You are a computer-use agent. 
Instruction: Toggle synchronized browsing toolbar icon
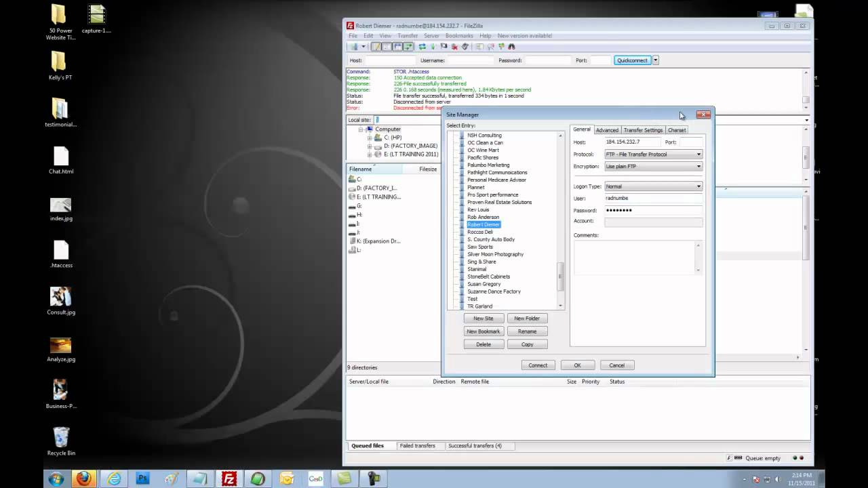point(501,47)
